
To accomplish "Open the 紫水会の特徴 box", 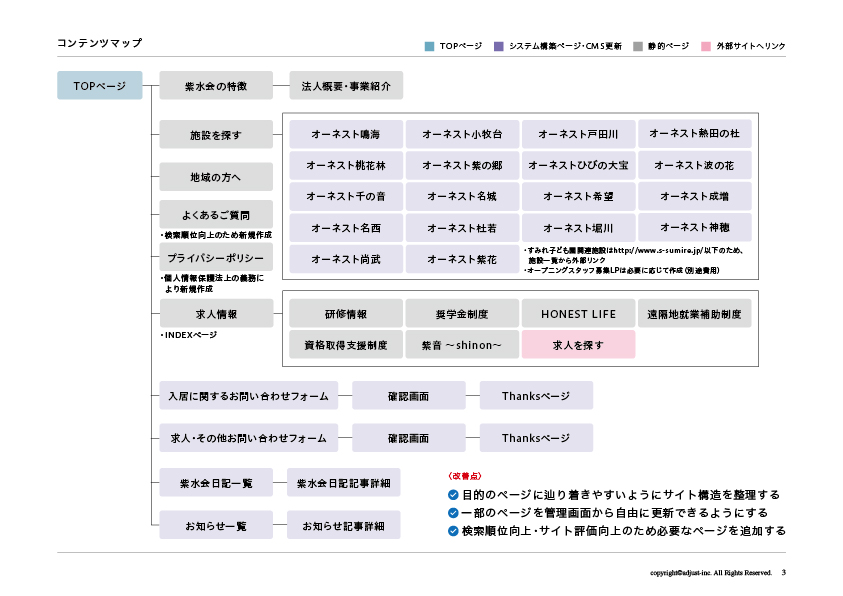I will [216, 85].
